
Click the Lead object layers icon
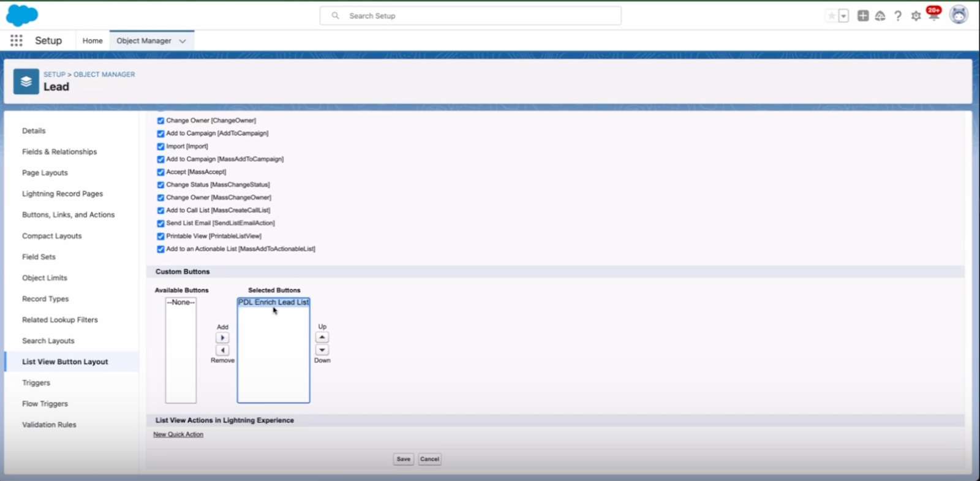[x=26, y=81]
